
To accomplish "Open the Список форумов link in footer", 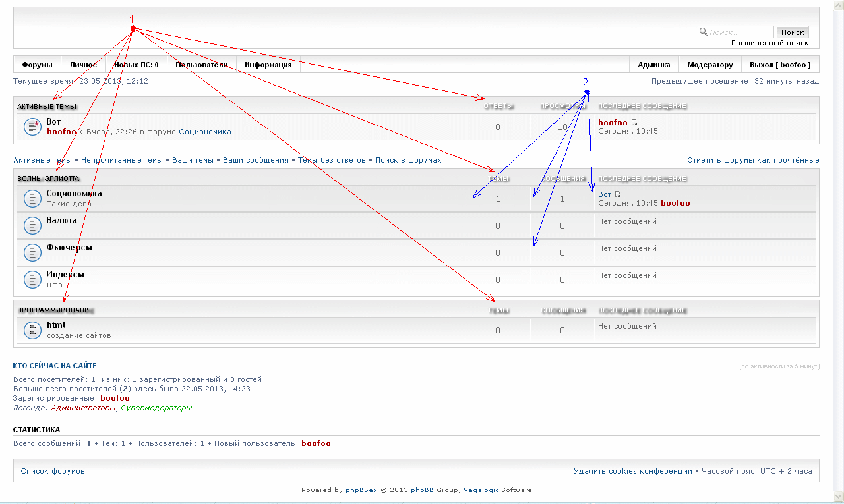I will tap(53, 471).
